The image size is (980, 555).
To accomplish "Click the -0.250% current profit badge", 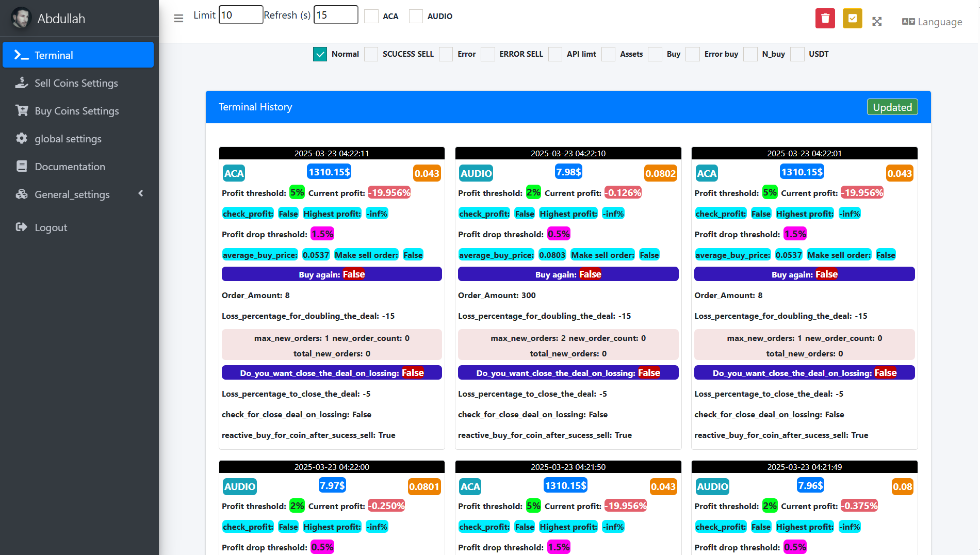I will (386, 505).
